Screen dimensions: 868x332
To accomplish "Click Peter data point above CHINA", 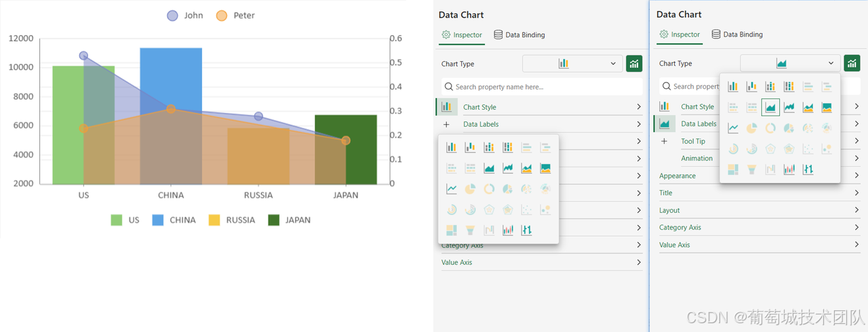I will pyautogui.click(x=171, y=109).
